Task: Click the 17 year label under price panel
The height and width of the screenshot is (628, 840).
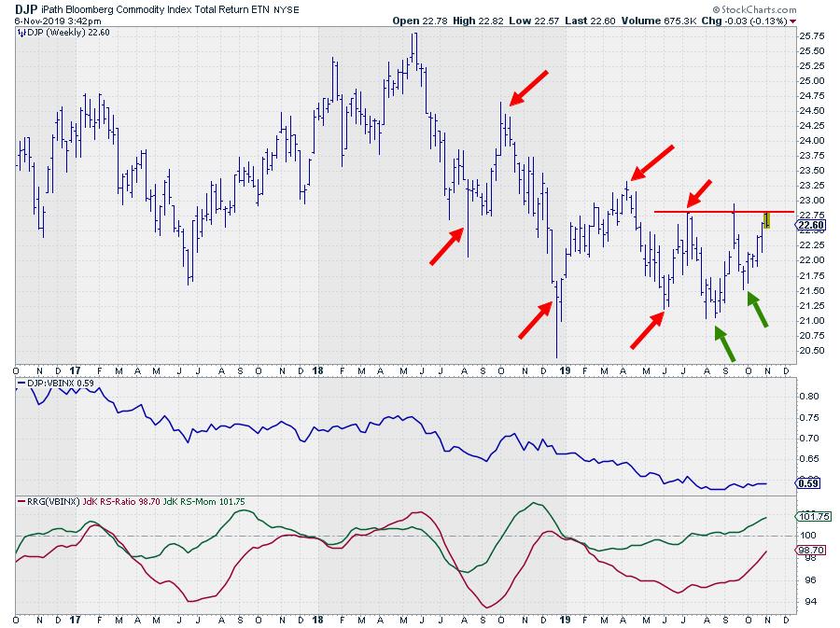Action: 75,370
